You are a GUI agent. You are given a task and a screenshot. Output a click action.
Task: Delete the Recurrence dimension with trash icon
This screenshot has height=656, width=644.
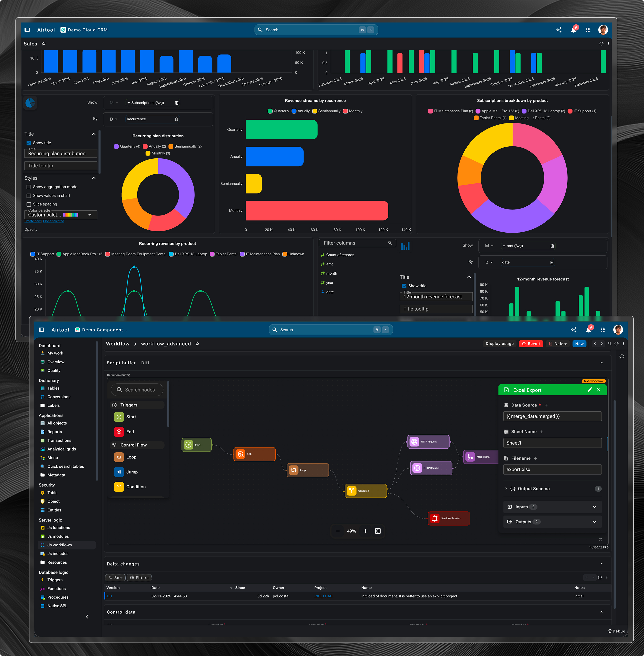[x=176, y=119]
